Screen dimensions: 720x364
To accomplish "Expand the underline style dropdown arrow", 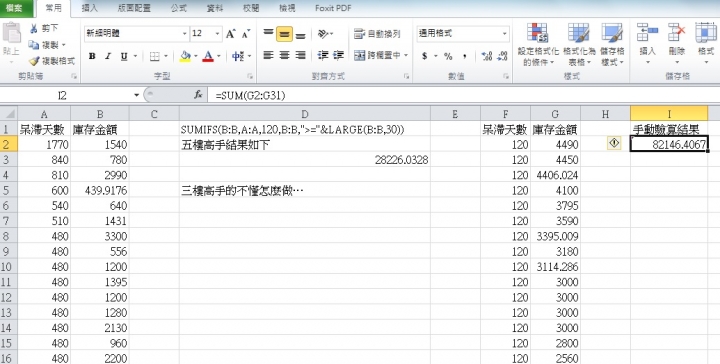I will (x=135, y=56).
